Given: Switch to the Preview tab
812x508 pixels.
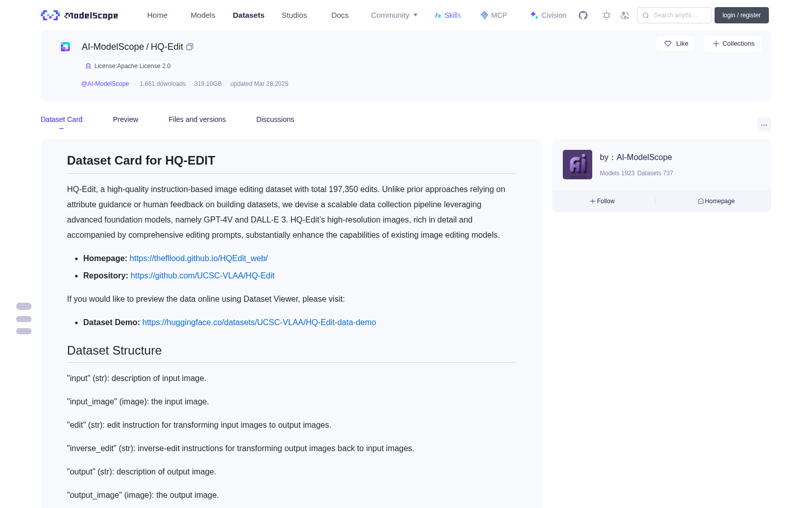Looking at the screenshot, I should (x=125, y=119).
